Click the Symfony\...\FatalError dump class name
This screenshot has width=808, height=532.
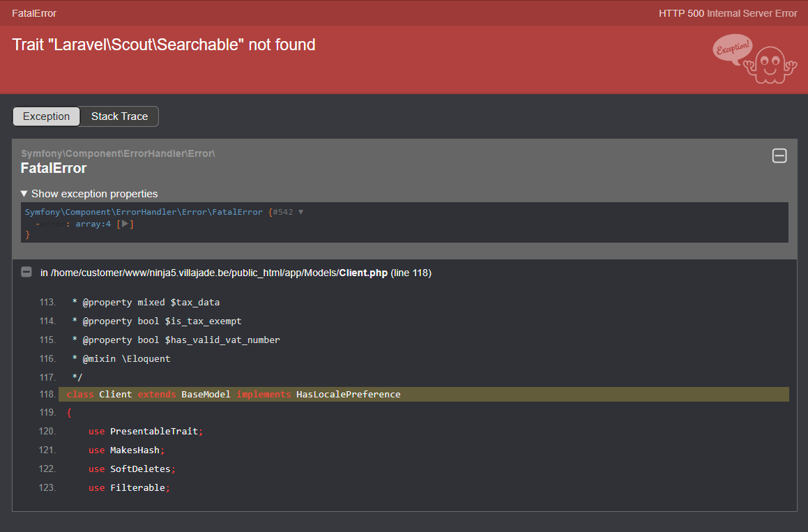144,212
